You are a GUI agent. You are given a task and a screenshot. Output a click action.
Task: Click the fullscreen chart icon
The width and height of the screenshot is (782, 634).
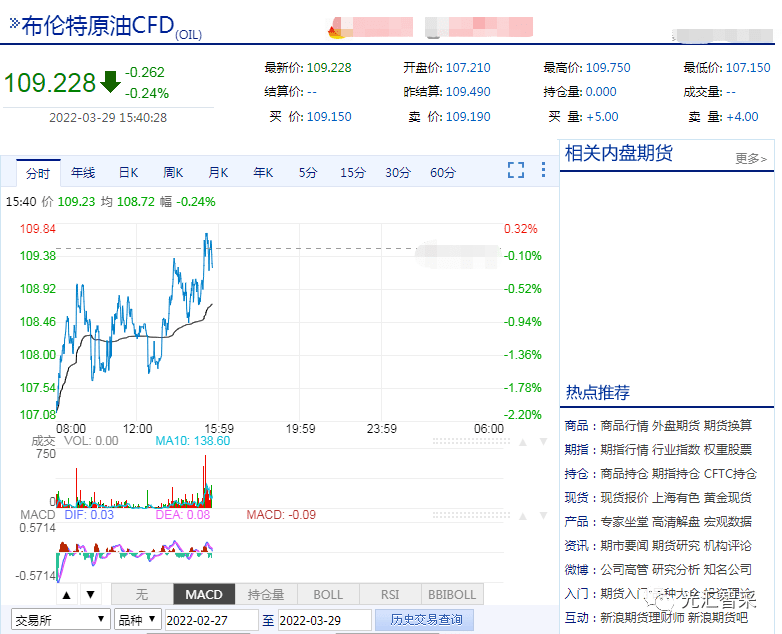click(x=516, y=170)
